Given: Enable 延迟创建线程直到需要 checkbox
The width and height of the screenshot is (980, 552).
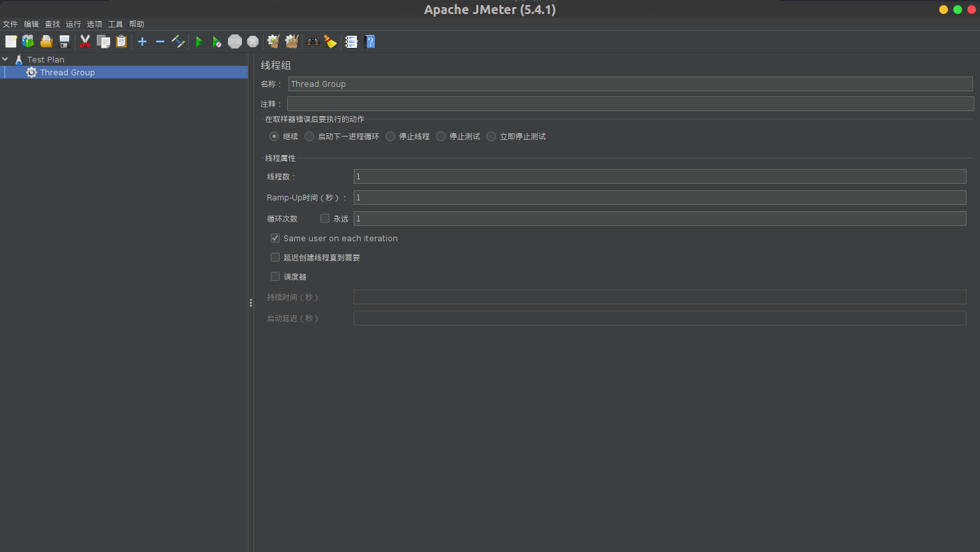Looking at the screenshot, I should tap(275, 257).
